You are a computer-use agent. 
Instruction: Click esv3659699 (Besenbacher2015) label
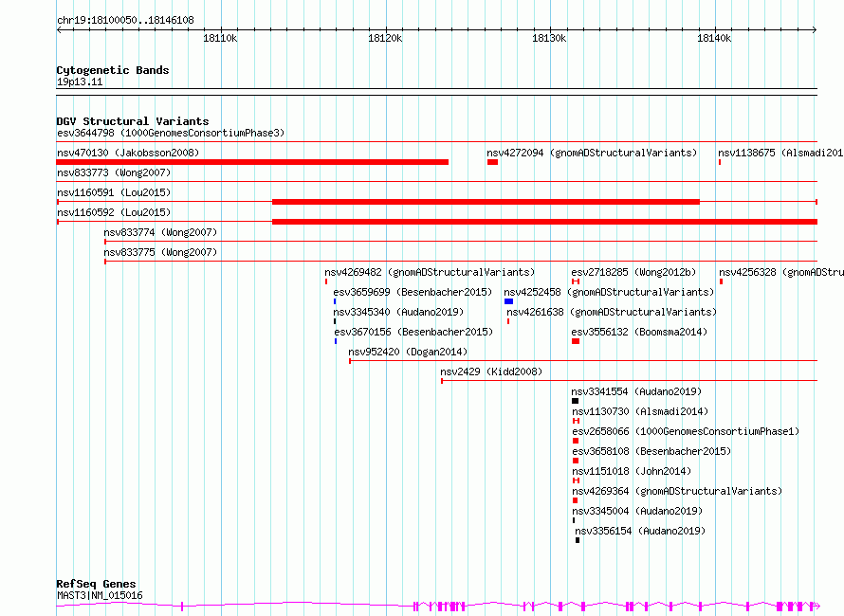point(413,292)
